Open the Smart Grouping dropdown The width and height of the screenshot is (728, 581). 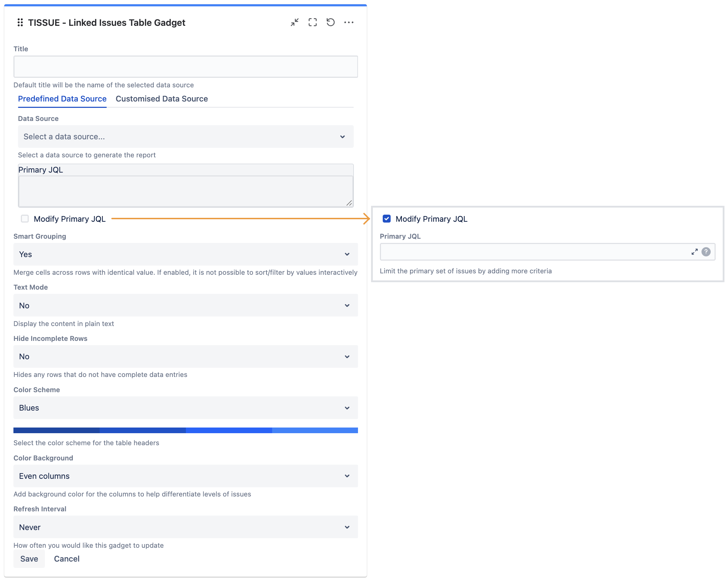tap(186, 254)
